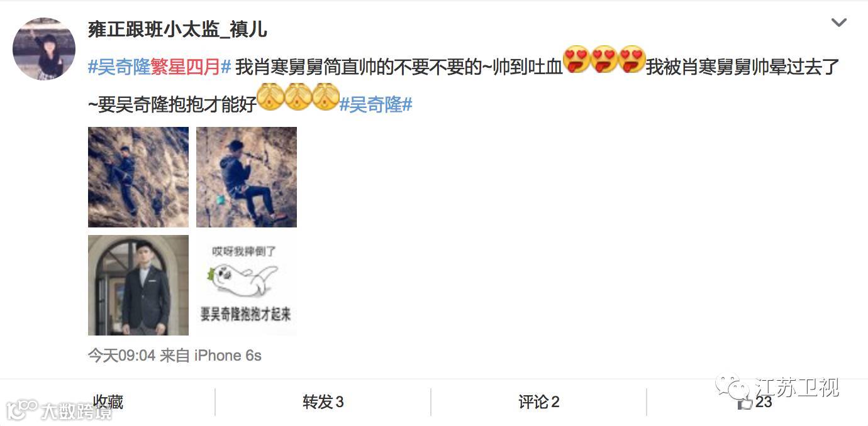868x426 pixels.
Task: Like the post via thumbs-up 23
Action: click(755, 403)
